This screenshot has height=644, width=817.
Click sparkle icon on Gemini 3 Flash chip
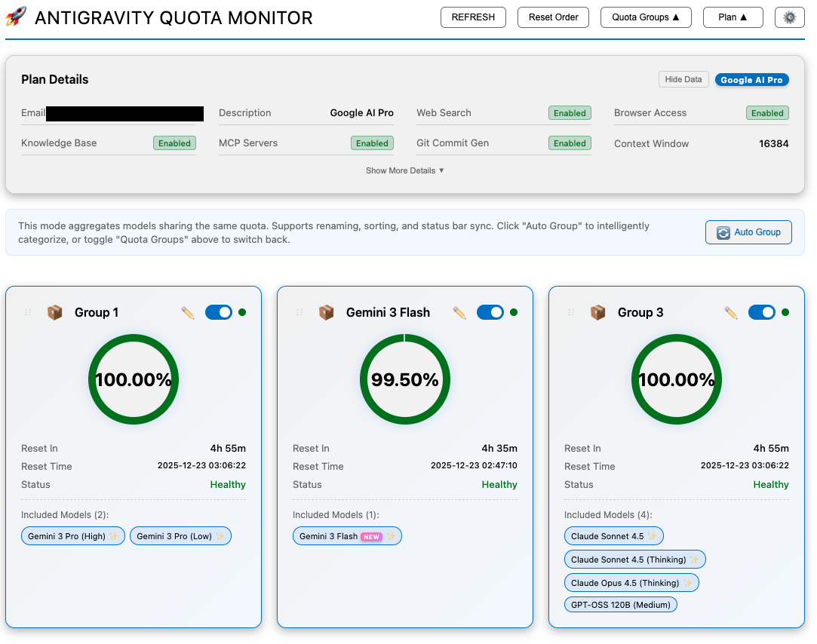click(x=391, y=535)
